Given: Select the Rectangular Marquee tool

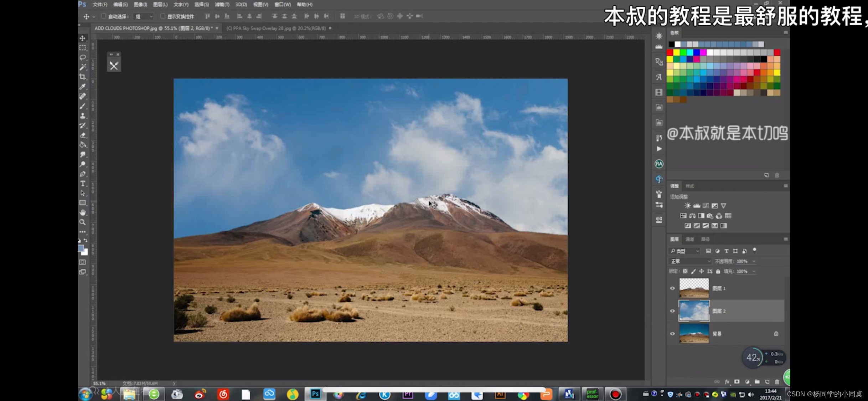Looking at the screenshot, I should tap(83, 48).
